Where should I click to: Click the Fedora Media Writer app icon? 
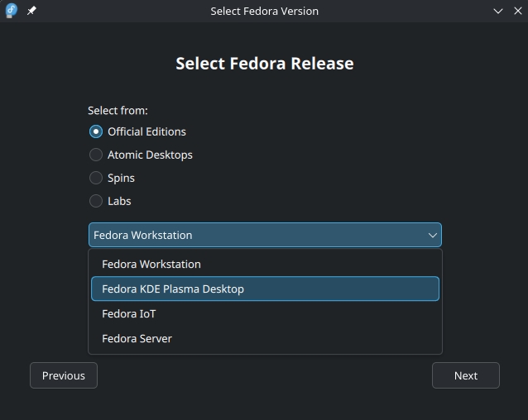[x=11, y=11]
